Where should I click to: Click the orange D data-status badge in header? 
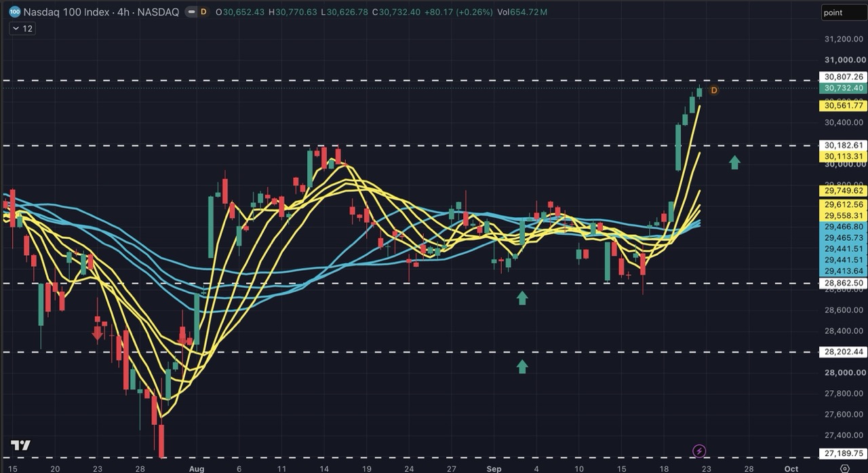coord(203,12)
